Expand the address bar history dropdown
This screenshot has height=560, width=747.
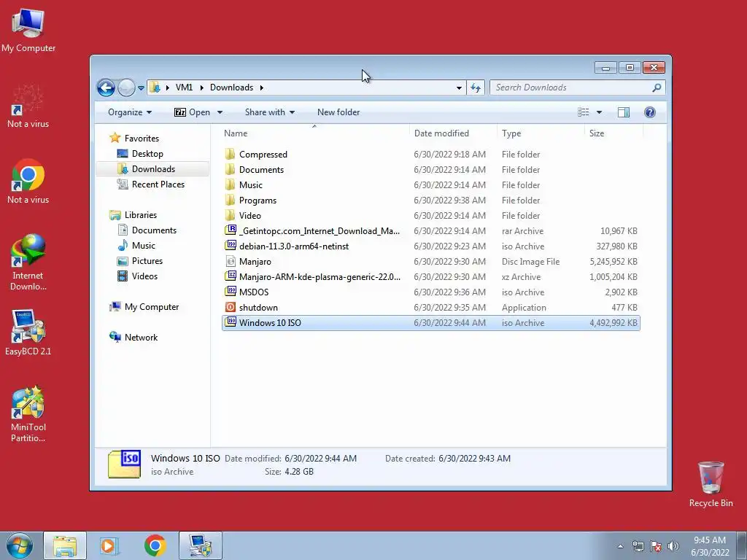tap(459, 87)
